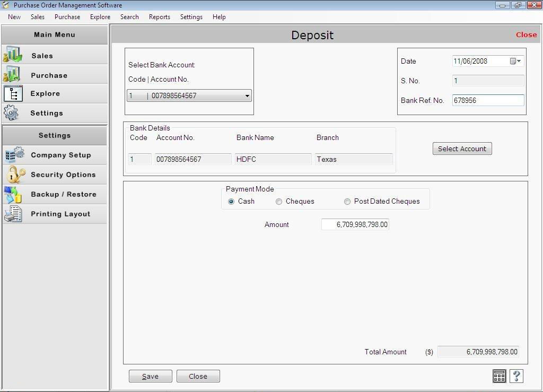
Task: Open the Reports menu
Action: [159, 16]
